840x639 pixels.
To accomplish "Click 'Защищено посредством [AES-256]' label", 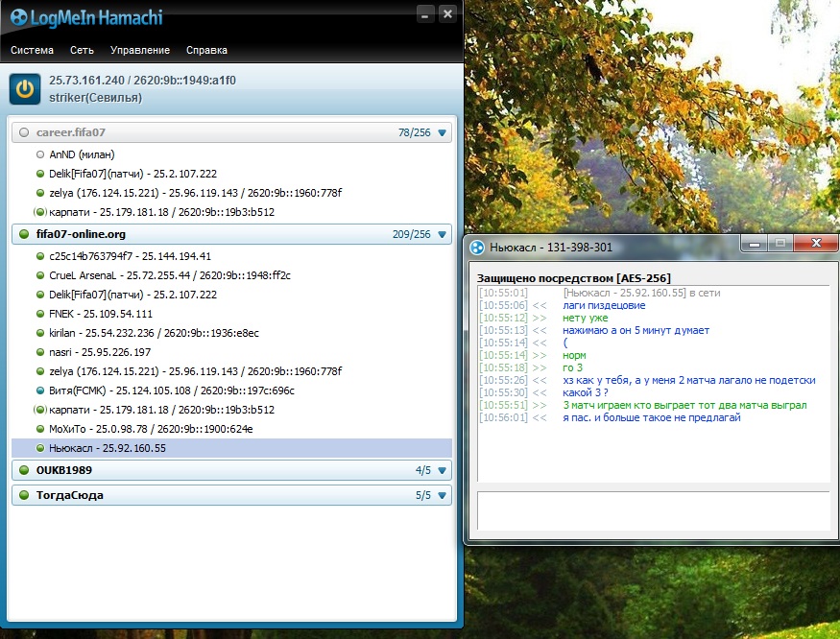I will point(574,278).
